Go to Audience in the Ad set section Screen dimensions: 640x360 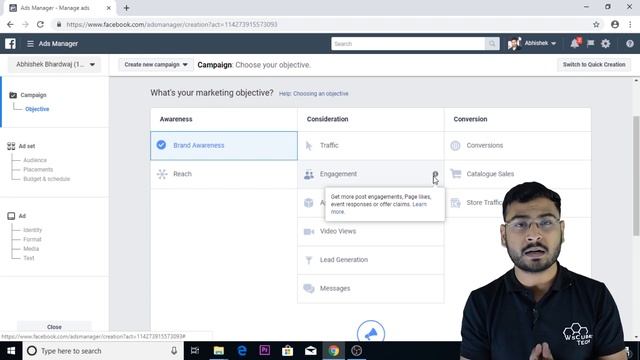pyautogui.click(x=35, y=160)
